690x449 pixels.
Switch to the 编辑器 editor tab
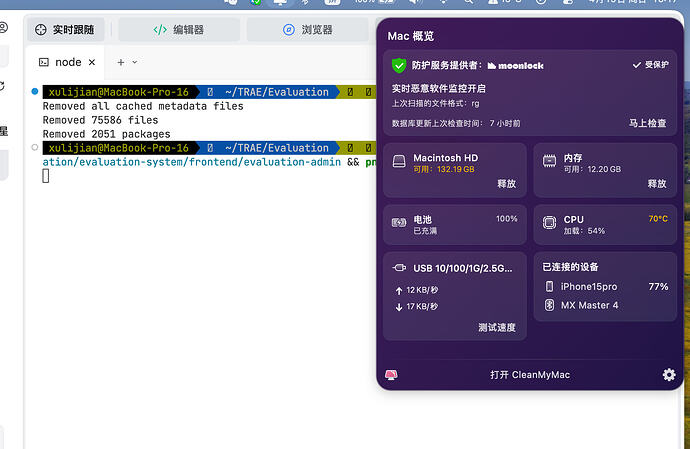(x=179, y=29)
